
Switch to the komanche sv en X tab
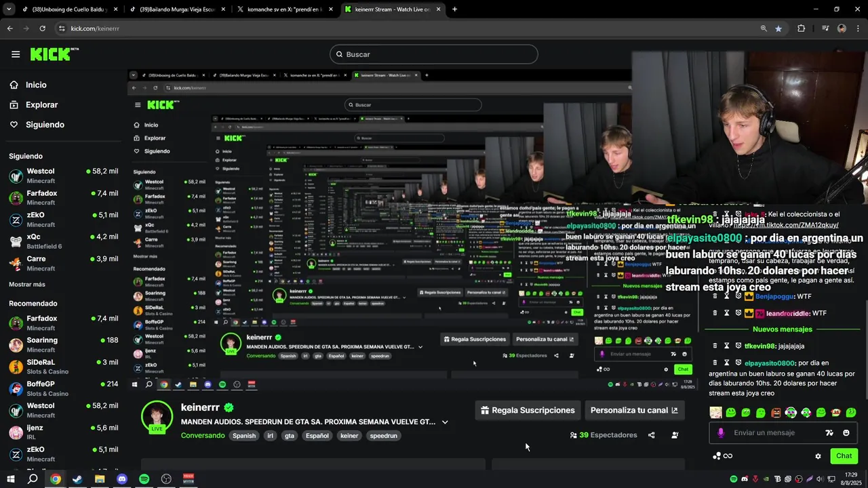click(283, 9)
